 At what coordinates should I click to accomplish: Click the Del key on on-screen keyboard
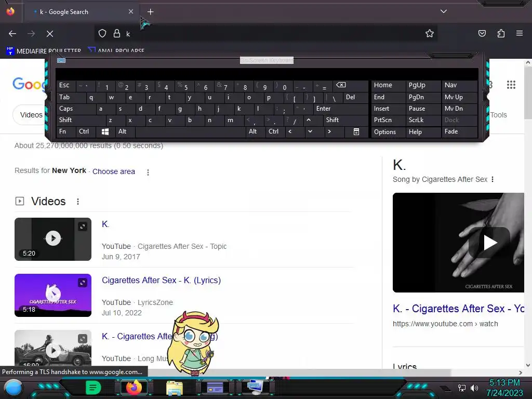click(355, 97)
